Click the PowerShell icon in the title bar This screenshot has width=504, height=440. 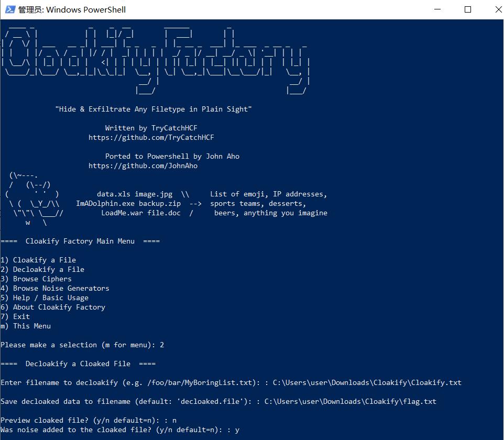coord(9,9)
